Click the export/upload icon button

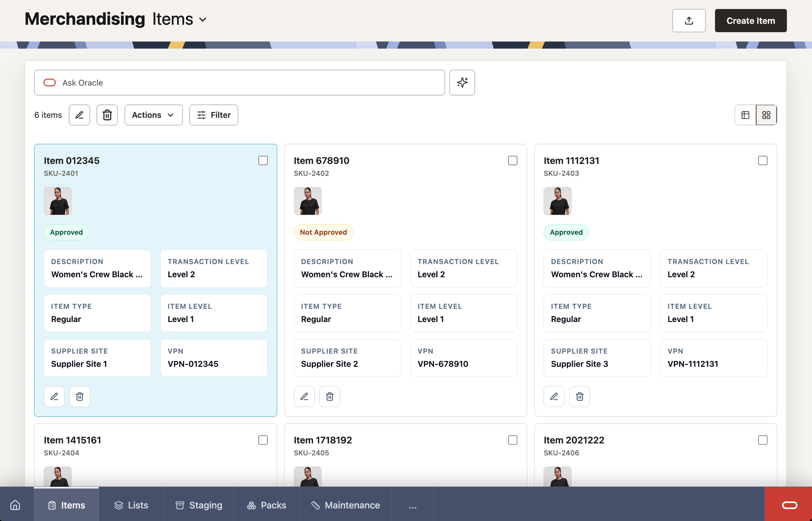coord(689,21)
